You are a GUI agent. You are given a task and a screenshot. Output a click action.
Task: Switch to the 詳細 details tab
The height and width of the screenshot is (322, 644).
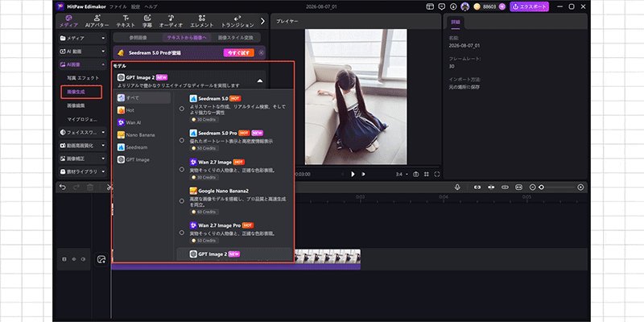pyautogui.click(x=455, y=22)
